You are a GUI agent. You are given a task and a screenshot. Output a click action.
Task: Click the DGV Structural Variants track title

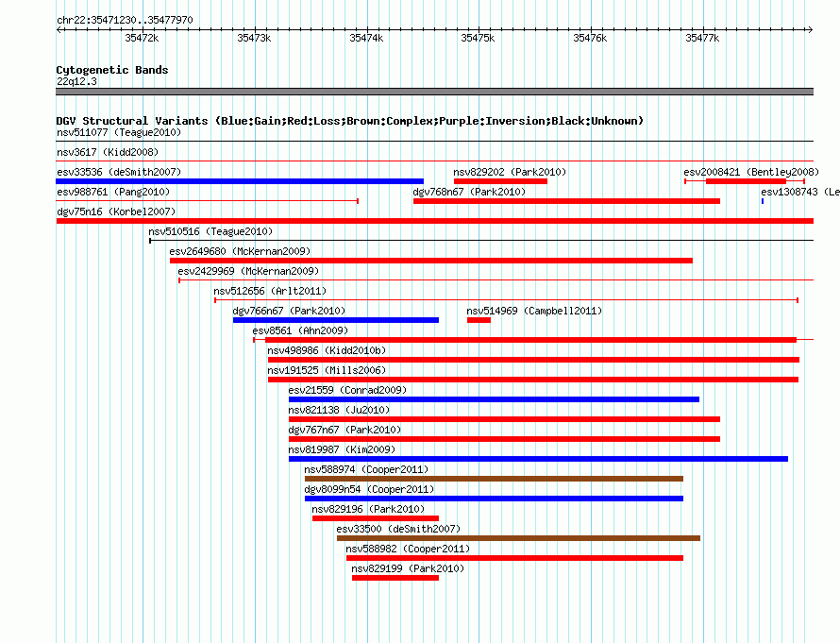pos(350,121)
